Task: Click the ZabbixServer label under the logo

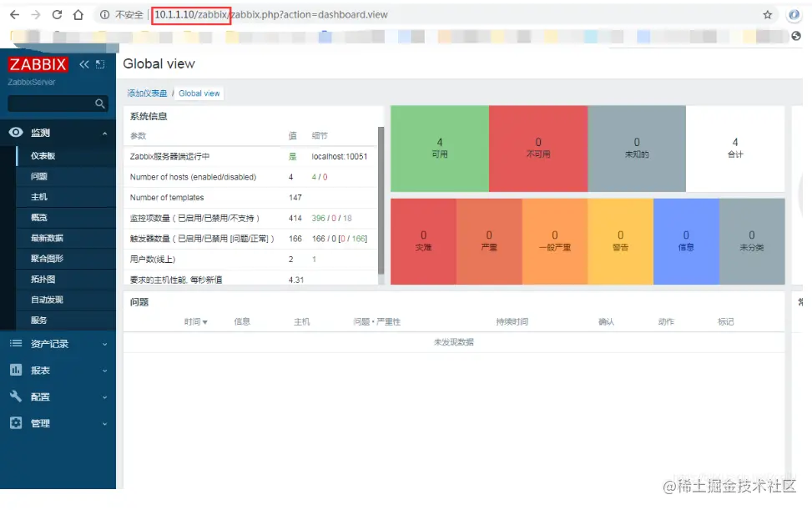Action: [32, 82]
